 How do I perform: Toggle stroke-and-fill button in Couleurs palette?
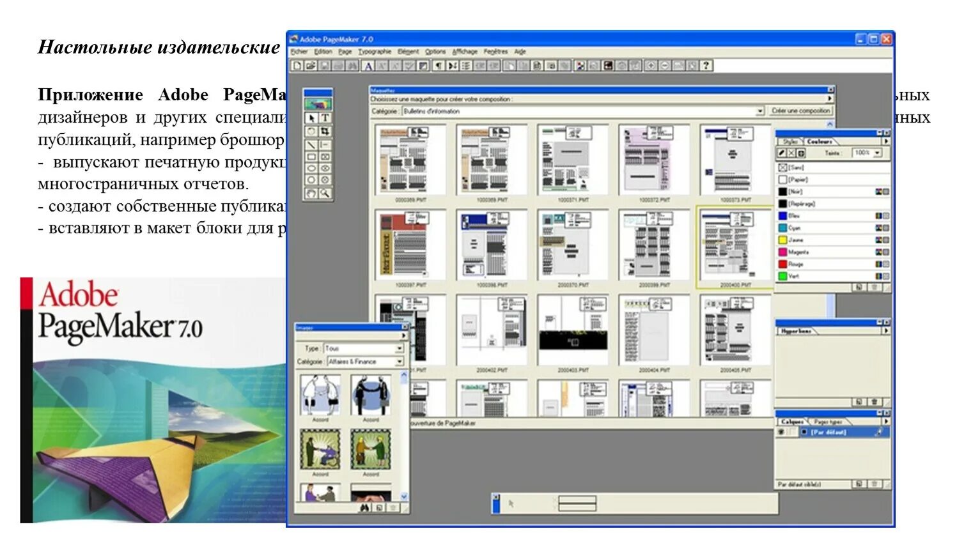point(801,153)
